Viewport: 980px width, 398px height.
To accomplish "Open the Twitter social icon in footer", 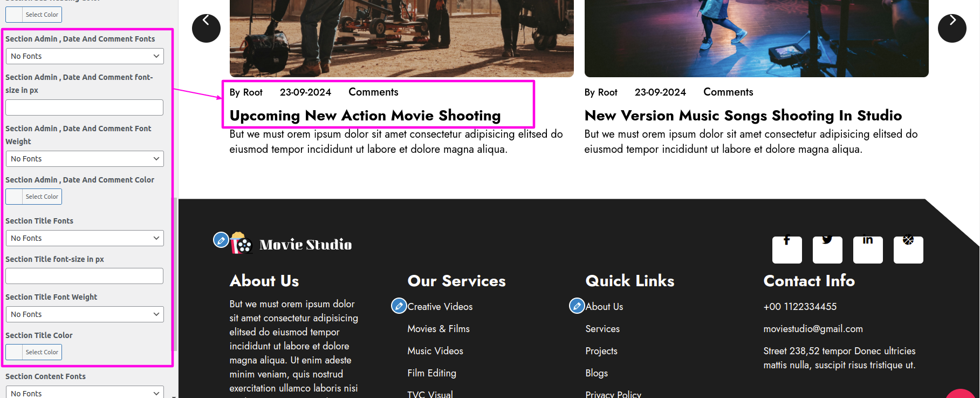I will coord(827,249).
